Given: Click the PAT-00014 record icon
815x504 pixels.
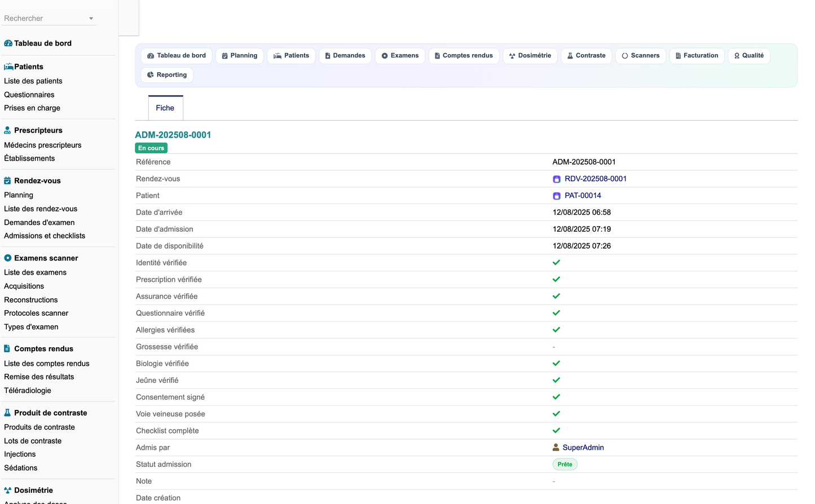Looking at the screenshot, I should coord(557,196).
